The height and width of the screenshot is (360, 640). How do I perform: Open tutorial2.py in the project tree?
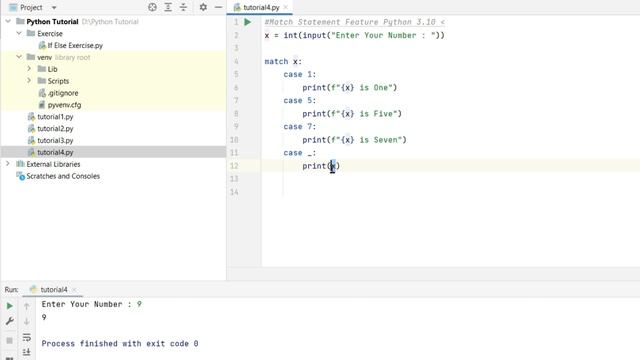[51, 129]
